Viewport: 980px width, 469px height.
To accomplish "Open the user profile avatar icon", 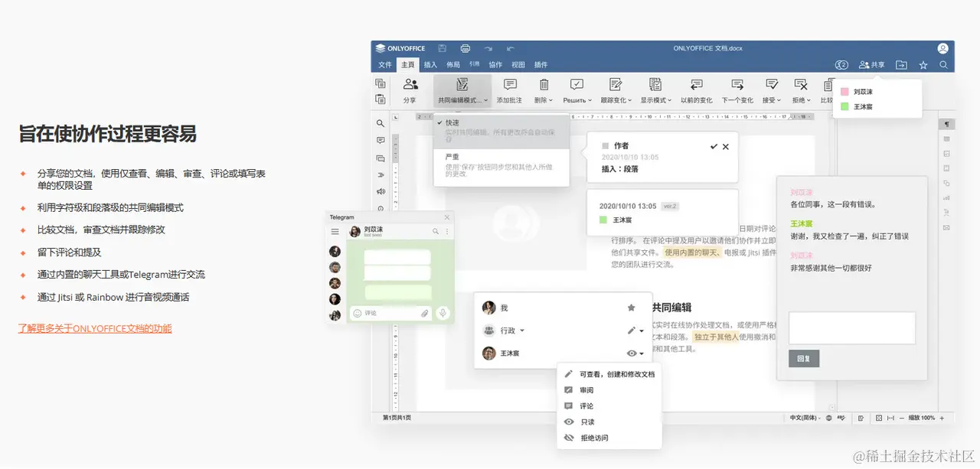I will tap(943, 48).
